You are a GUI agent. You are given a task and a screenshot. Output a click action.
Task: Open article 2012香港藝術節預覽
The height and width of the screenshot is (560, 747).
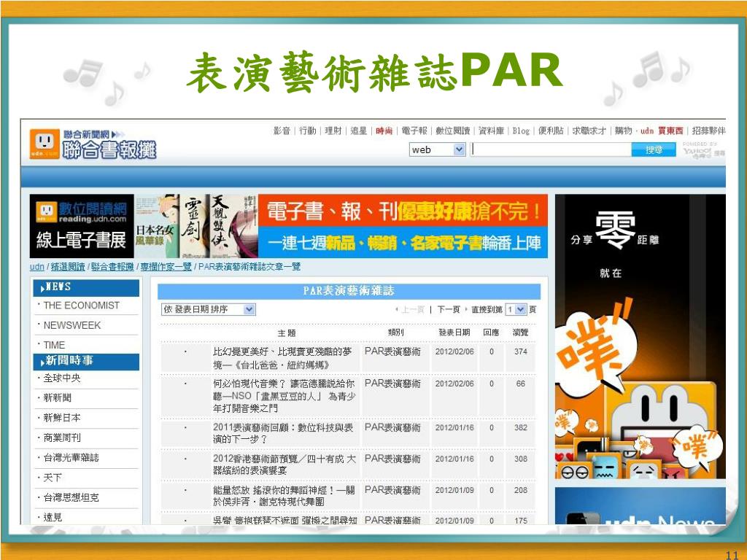point(284,464)
